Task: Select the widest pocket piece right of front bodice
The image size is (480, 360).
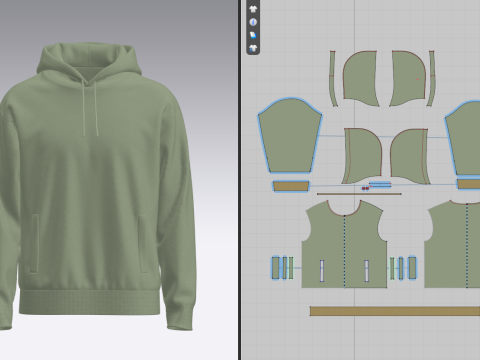Action: click(412, 268)
